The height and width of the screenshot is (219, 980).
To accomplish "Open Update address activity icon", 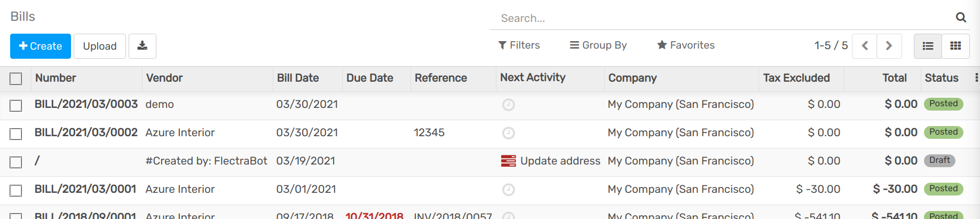I will [x=508, y=161].
